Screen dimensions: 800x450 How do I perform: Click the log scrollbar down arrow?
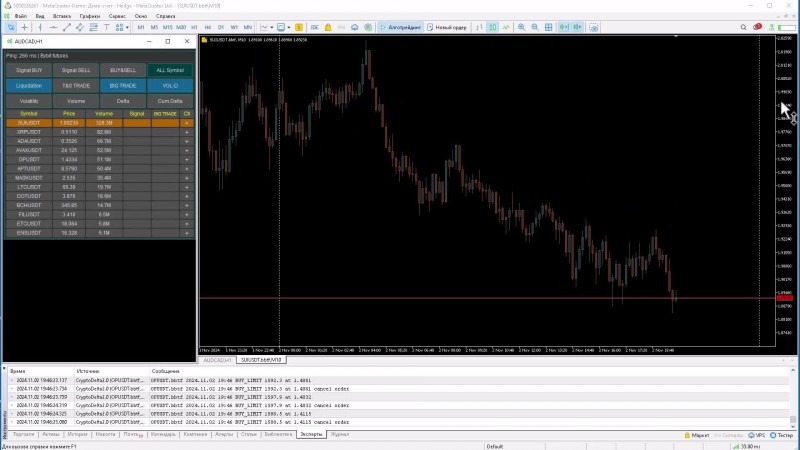[793, 427]
